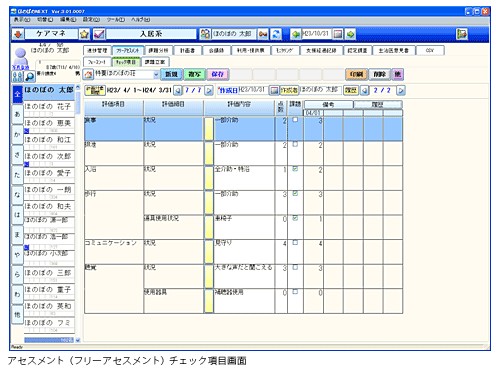Image resolution: width=500 pixels, height=369 pixels.
Task: Switch to the 支援経過記録 tab
Action: point(321,50)
